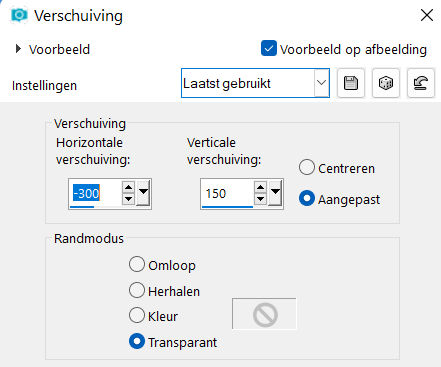Image resolution: width=441 pixels, height=367 pixels.
Task: Click the disabled border color swatch
Action: pyautogui.click(x=264, y=314)
